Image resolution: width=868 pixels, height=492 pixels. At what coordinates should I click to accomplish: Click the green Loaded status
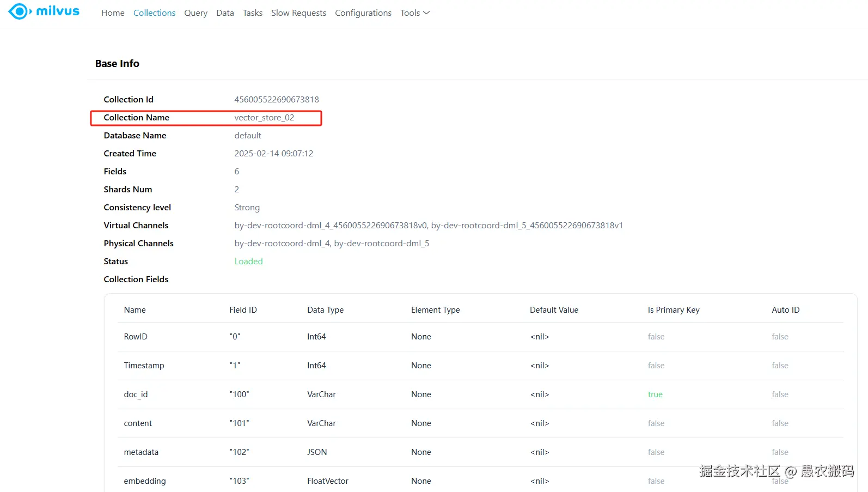pyautogui.click(x=248, y=261)
